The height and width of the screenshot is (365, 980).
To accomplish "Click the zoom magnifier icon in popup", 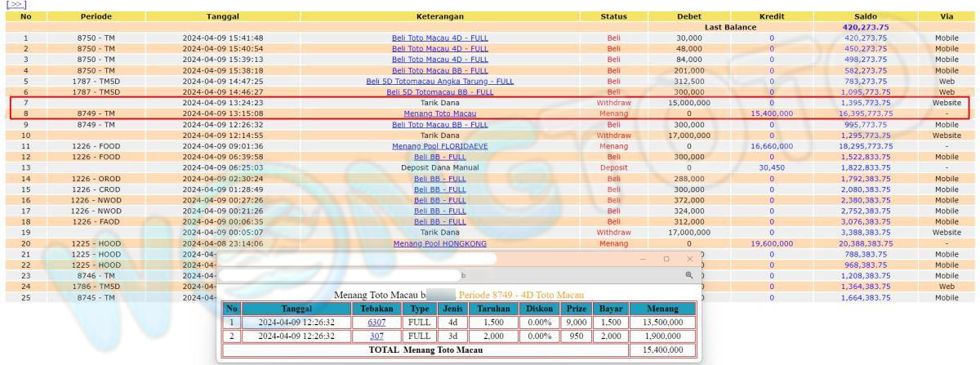I will click(689, 276).
